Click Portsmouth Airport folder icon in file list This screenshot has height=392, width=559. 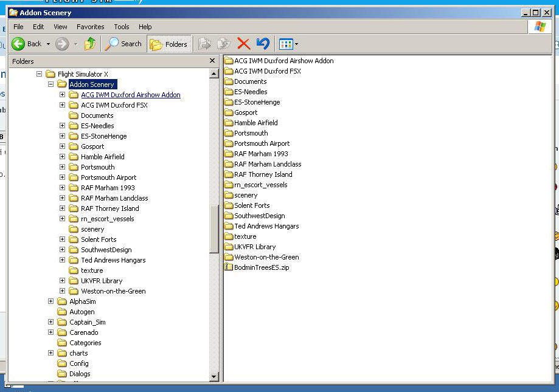point(228,143)
